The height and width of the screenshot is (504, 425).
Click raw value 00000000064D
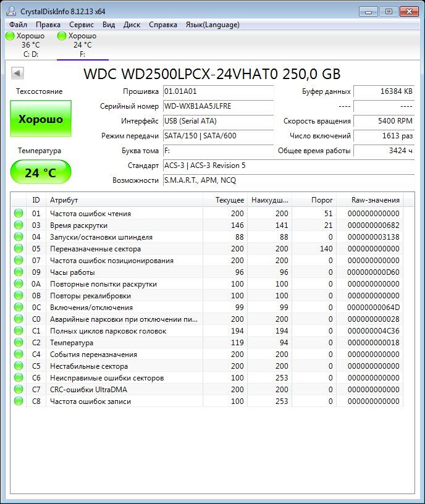point(373,308)
